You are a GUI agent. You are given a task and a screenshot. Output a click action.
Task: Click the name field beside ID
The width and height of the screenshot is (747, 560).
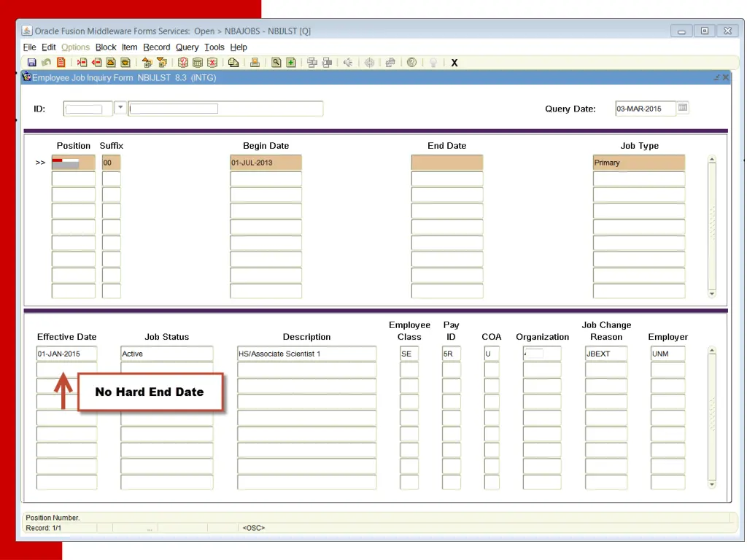click(226, 109)
